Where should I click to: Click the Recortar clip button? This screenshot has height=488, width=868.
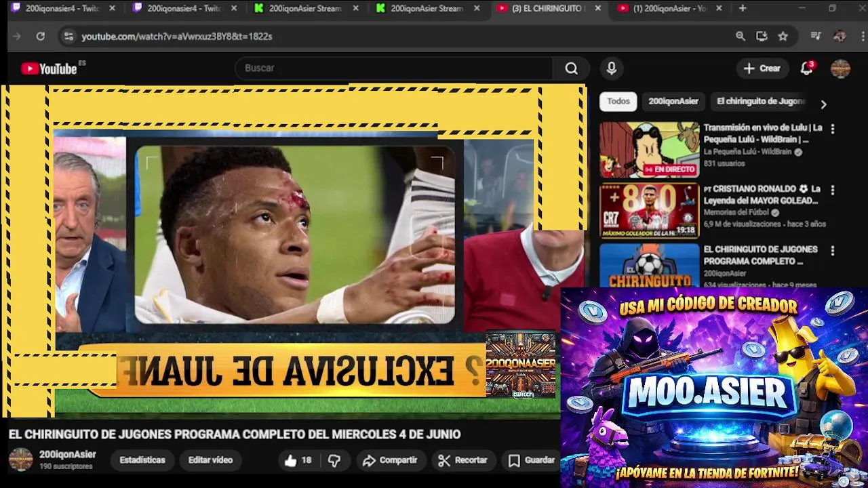pyautogui.click(x=463, y=460)
